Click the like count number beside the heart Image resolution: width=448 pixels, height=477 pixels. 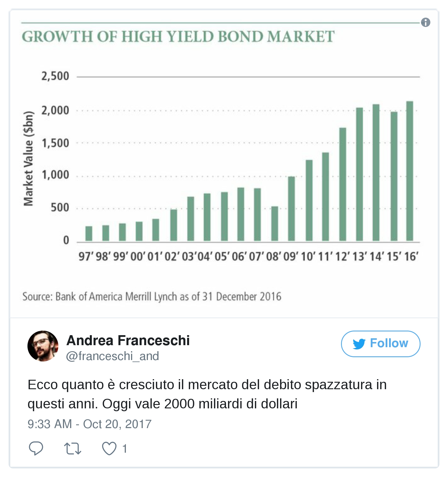(125, 448)
